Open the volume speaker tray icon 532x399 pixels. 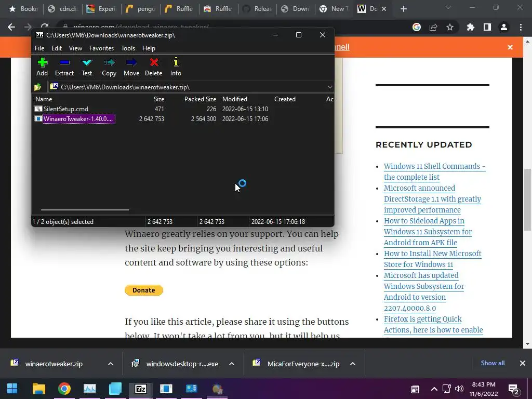click(x=459, y=389)
